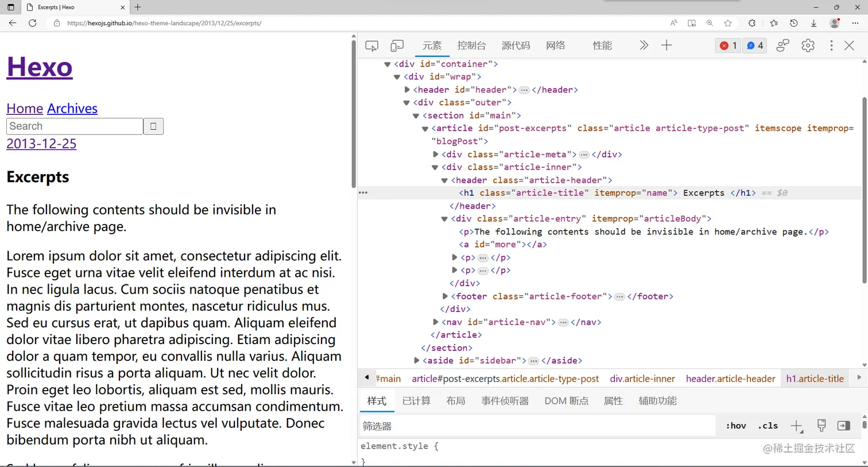Collapse the div id="wrap" node

(397, 77)
